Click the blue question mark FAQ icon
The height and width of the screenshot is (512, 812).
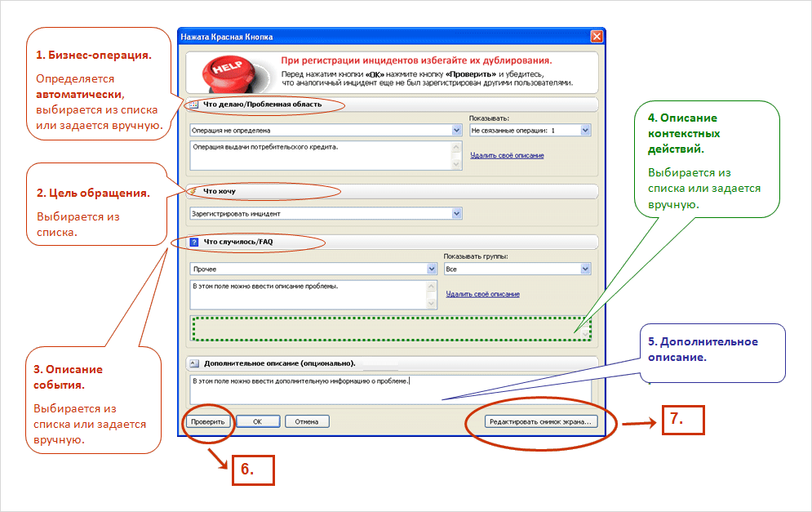pyautogui.click(x=193, y=243)
